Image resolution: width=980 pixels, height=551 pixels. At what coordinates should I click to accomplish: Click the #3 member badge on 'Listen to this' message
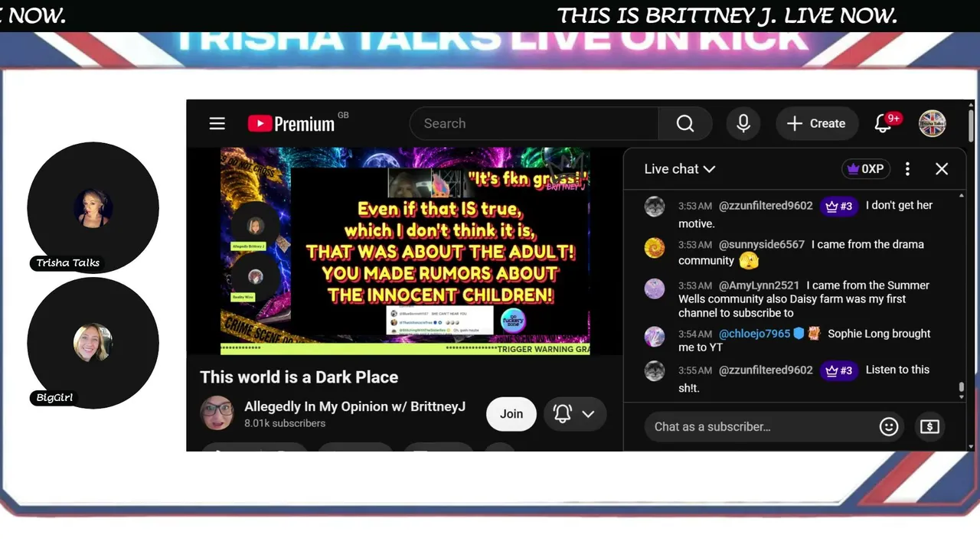tap(839, 370)
